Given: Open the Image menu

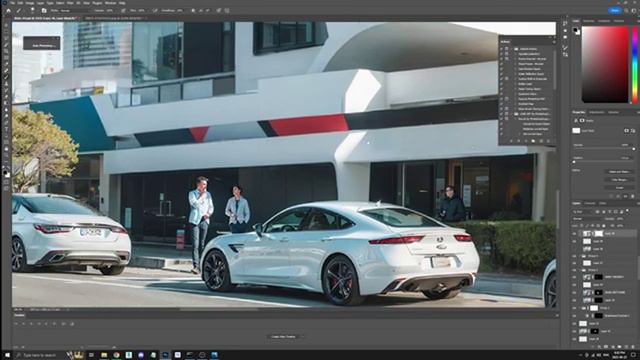Looking at the screenshot, I should (x=30, y=3).
